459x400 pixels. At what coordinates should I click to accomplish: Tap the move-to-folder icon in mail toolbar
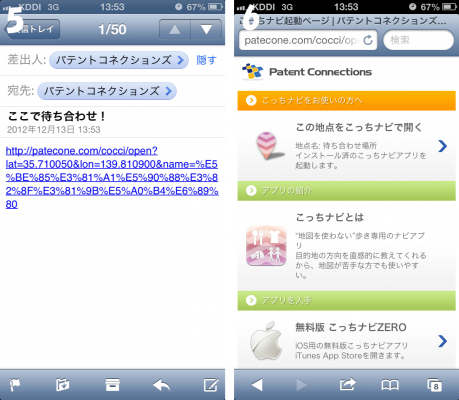62,385
